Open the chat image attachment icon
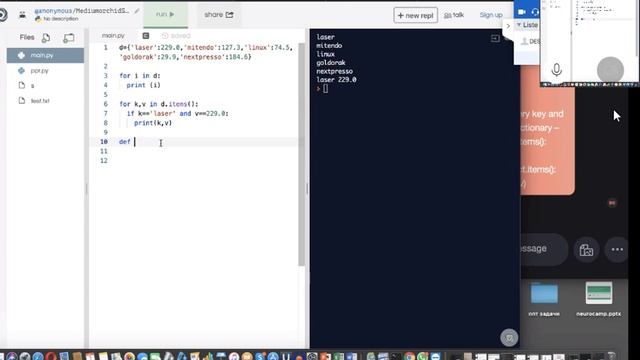Image resolution: width=640 pixels, height=360 pixels. click(587, 250)
